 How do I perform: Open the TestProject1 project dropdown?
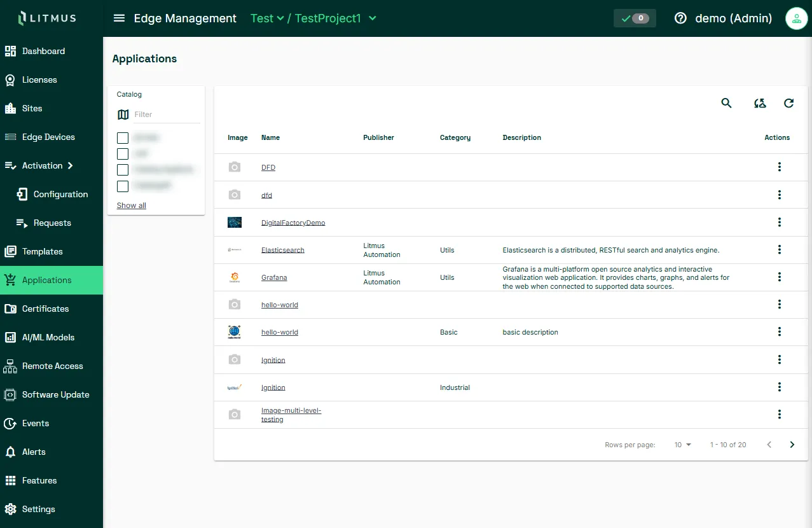[336, 18]
